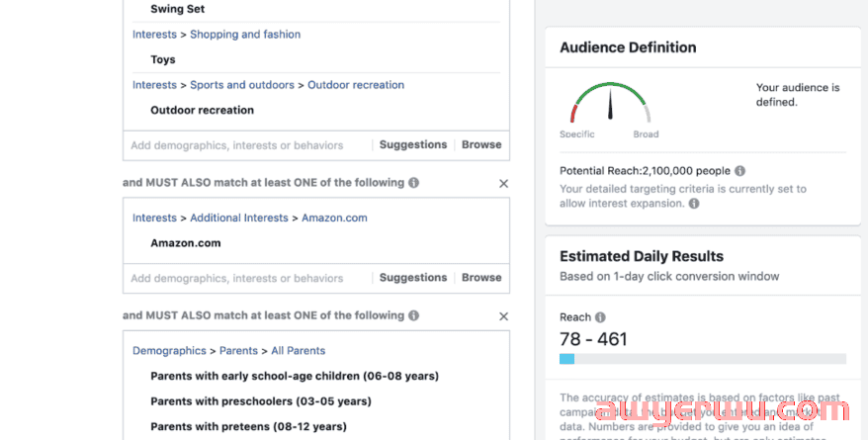Select Parents with preschoolers (03-05 years)

pos(260,401)
